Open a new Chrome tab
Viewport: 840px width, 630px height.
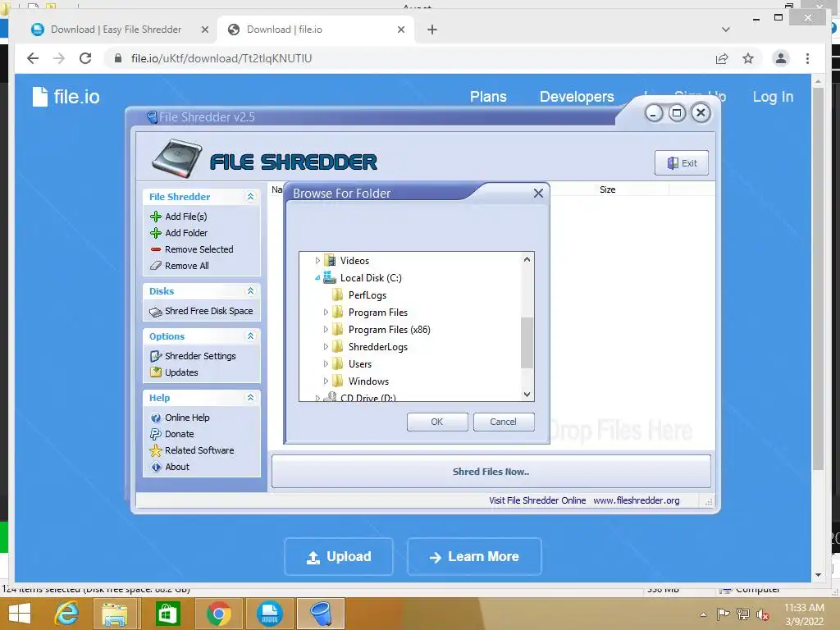431,30
